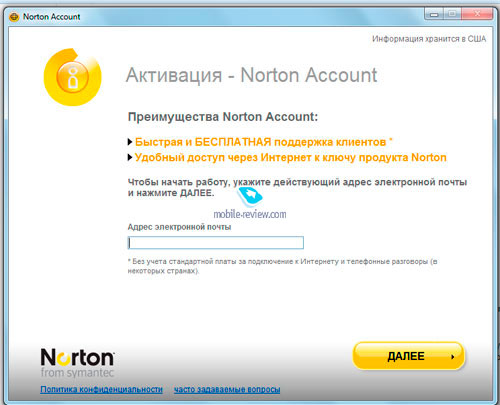
Task: Open the Часто задаваемые вопросы link
Action: click(227, 389)
